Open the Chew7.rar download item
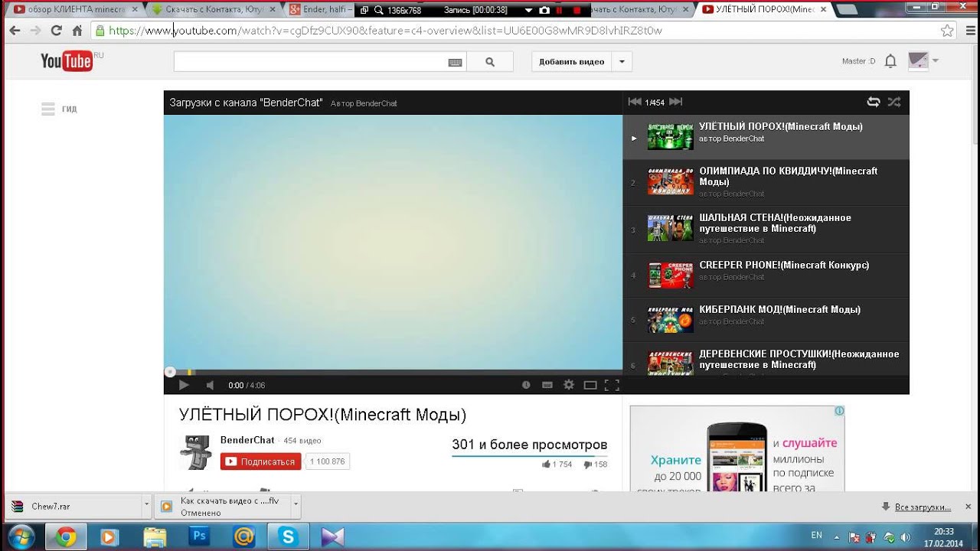The image size is (980, 551). point(74,507)
